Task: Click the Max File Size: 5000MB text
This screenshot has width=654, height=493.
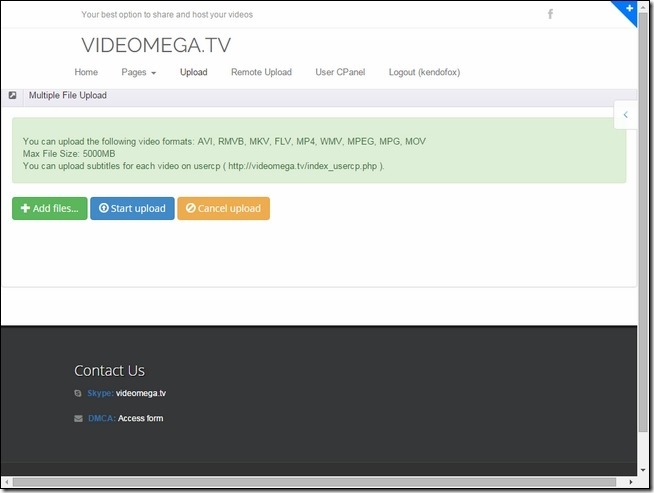Action: (x=69, y=153)
